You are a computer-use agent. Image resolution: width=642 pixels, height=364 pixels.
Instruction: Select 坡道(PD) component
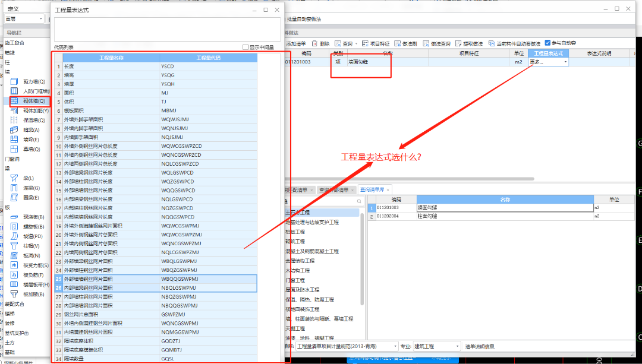(33, 236)
